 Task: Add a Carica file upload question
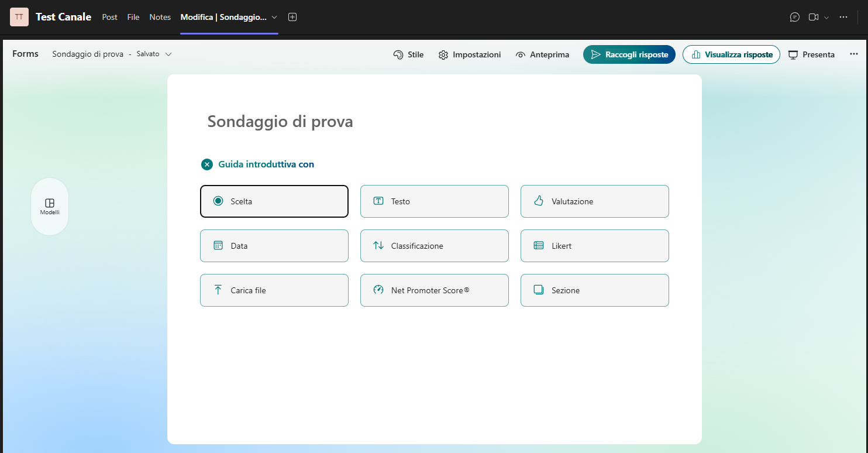click(x=274, y=290)
